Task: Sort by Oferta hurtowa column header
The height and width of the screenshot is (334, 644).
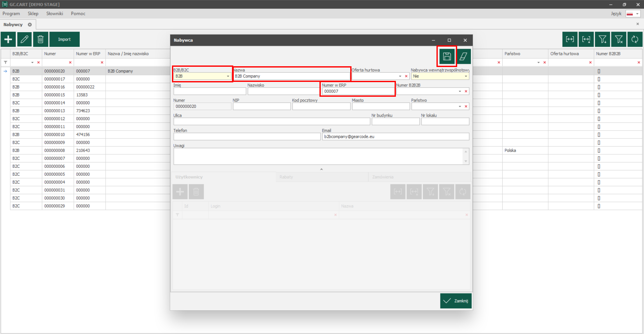Action: click(x=571, y=54)
